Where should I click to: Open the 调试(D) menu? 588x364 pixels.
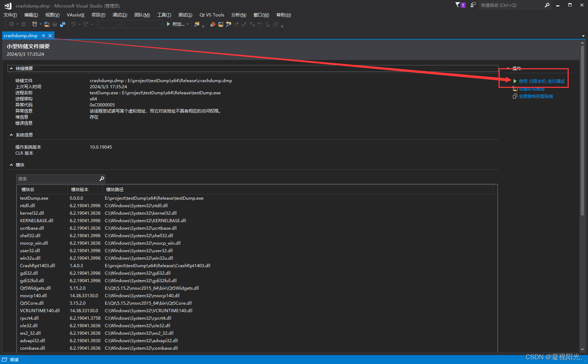click(x=120, y=15)
